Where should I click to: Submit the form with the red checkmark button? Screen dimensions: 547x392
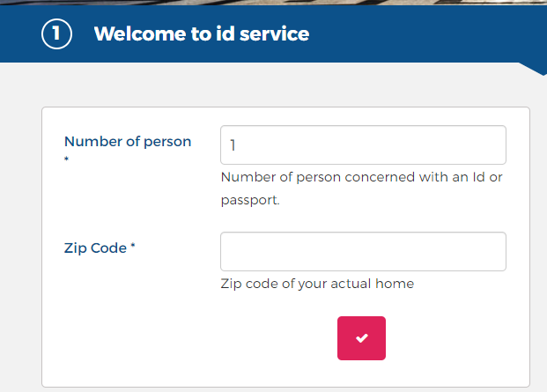tap(361, 338)
